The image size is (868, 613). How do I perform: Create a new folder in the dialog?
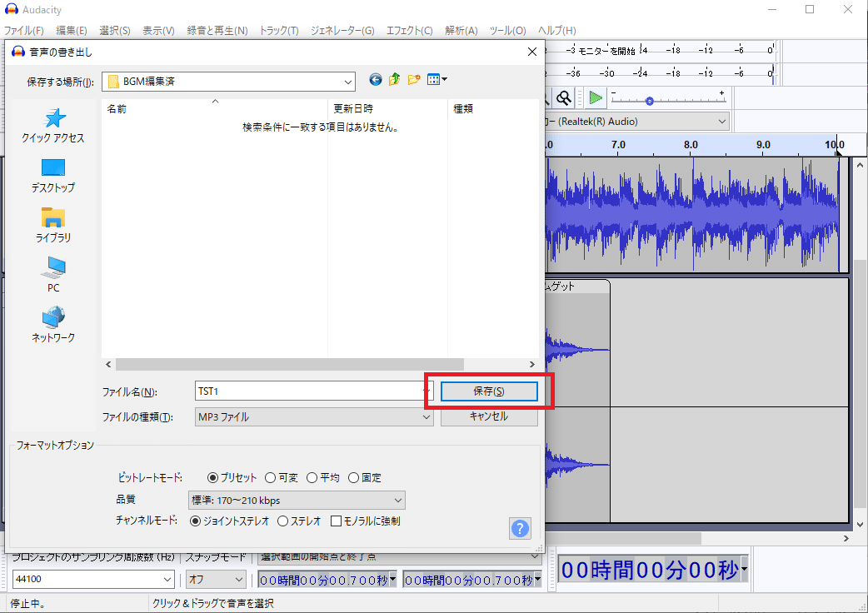point(413,80)
